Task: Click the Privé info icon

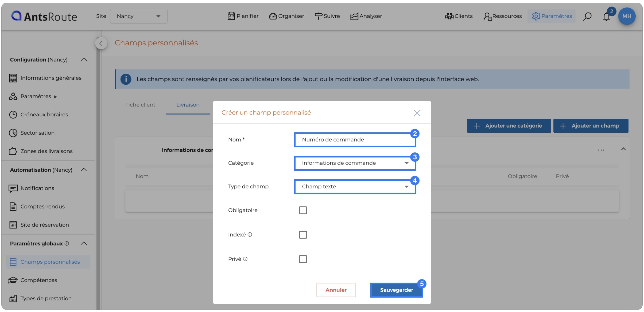Action: (245, 259)
